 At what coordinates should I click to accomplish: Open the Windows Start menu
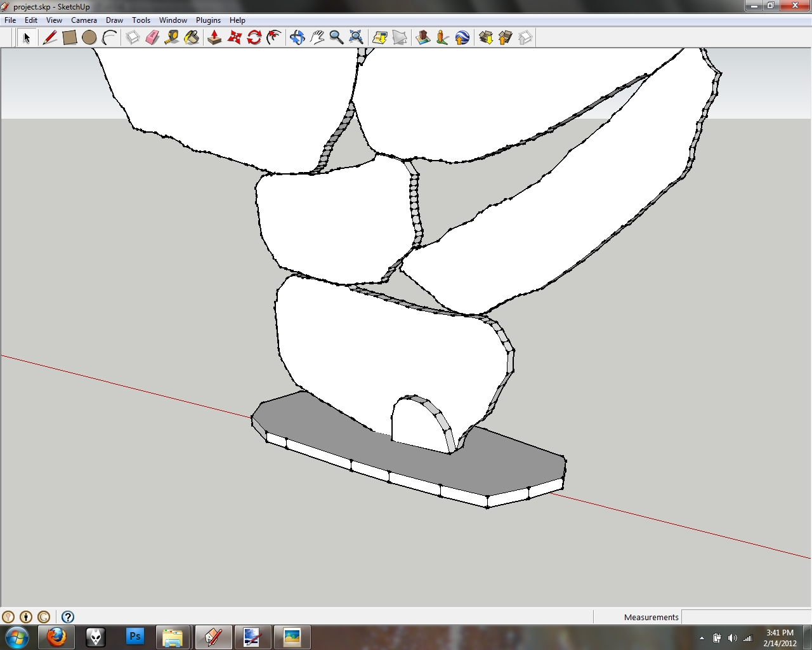tap(16, 637)
